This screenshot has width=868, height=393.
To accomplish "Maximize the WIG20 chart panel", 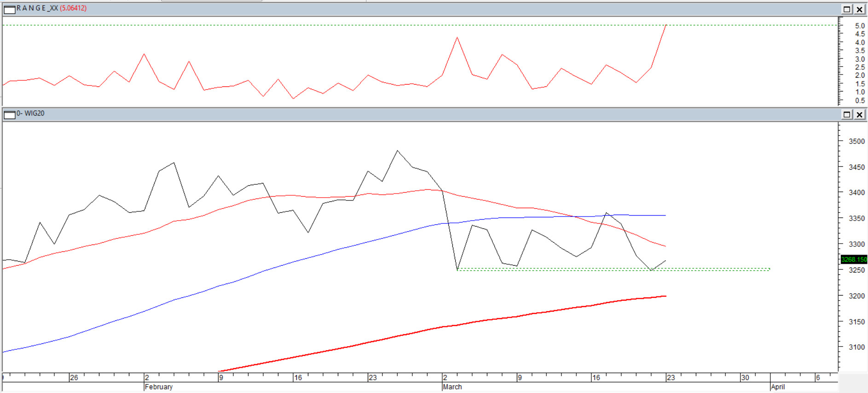I will 846,114.
